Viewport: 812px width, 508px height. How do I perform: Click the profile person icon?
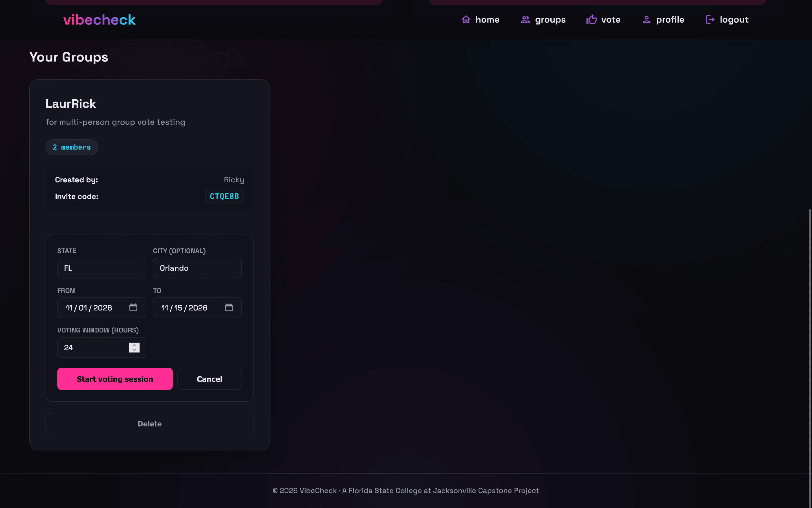pos(646,19)
